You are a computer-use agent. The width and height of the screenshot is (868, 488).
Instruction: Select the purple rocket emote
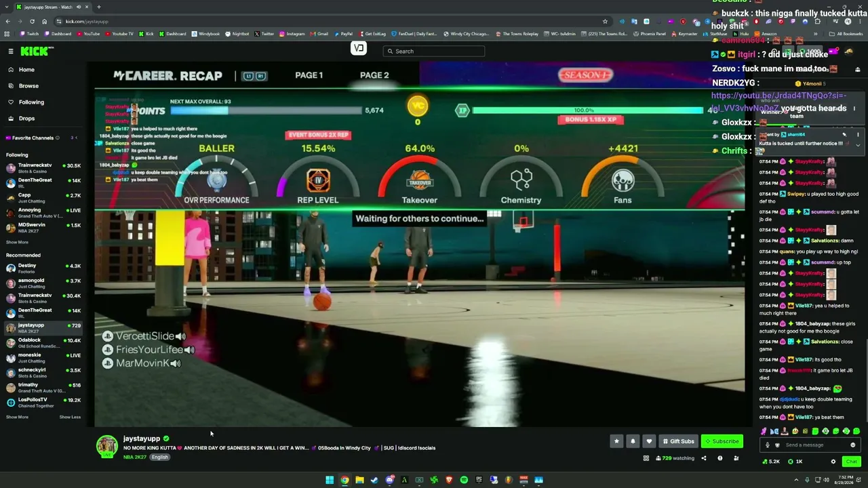pyautogui.click(x=764, y=431)
